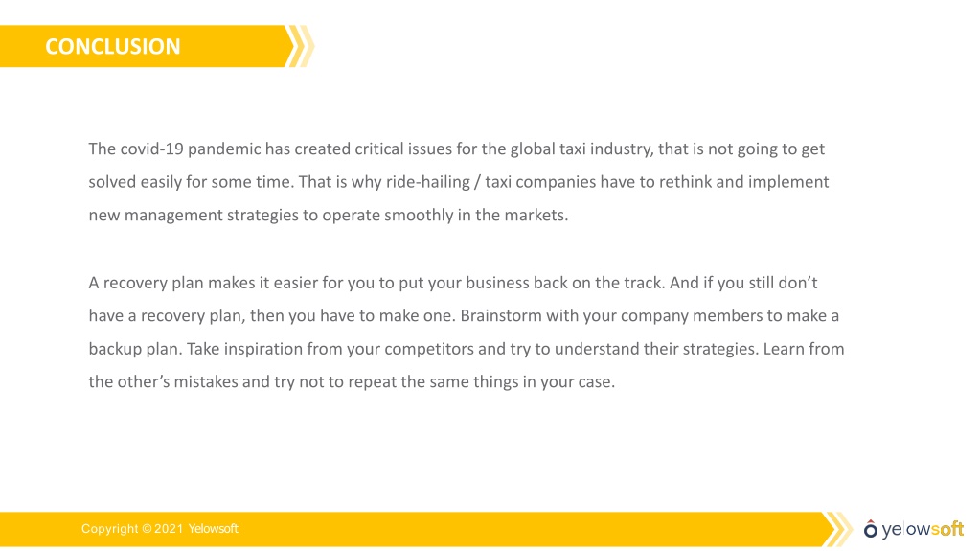Click the yelowsoft brand name text
The width and height of the screenshot is (980, 551).
(x=923, y=529)
